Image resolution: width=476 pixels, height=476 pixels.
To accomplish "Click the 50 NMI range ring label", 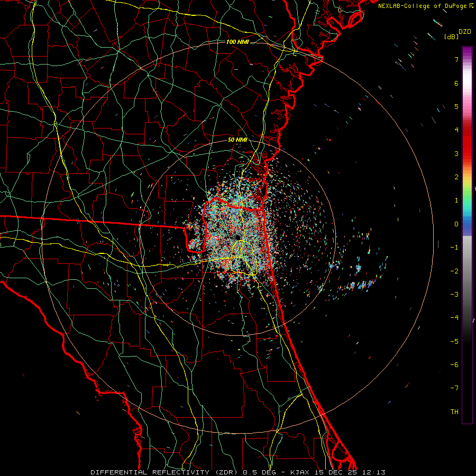I will pos(237,140).
